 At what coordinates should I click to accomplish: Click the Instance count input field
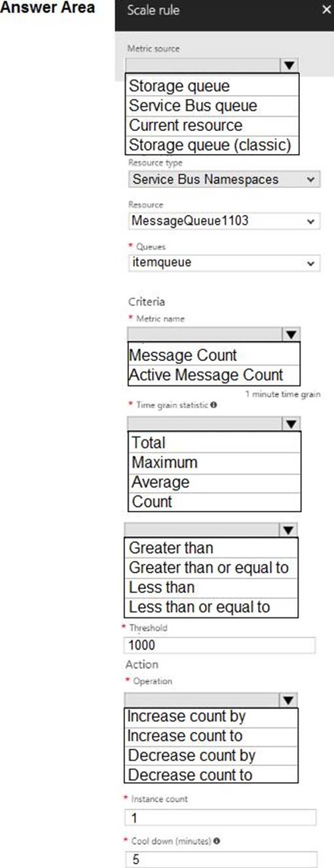[x=219, y=818]
